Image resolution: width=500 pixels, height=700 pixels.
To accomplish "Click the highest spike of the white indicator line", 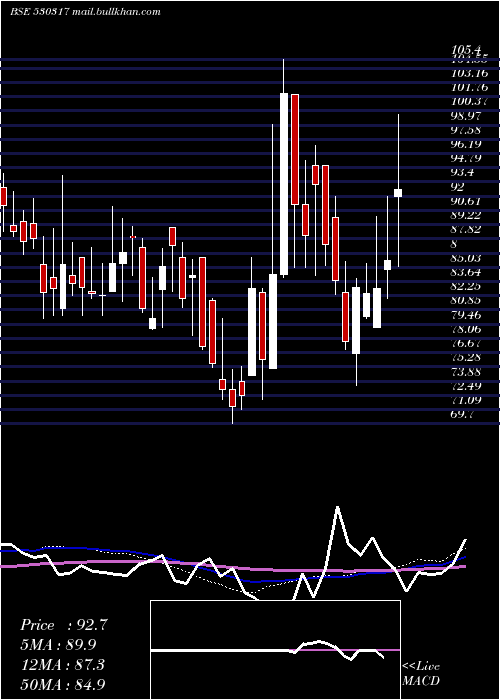I will tap(338, 508).
